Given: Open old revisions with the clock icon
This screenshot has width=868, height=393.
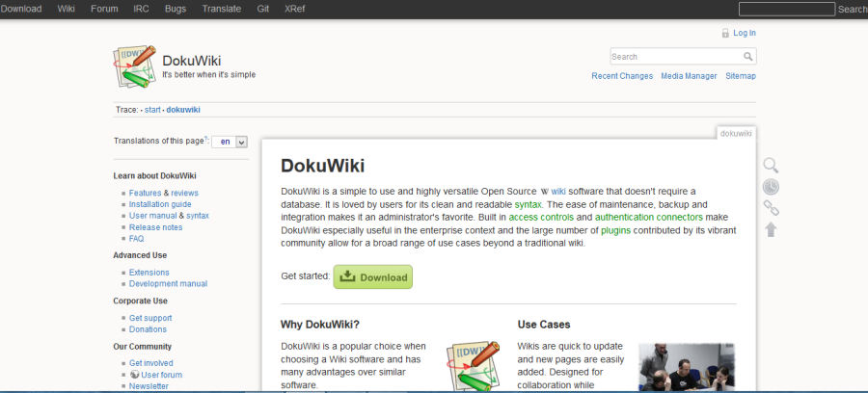Looking at the screenshot, I should point(772,187).
